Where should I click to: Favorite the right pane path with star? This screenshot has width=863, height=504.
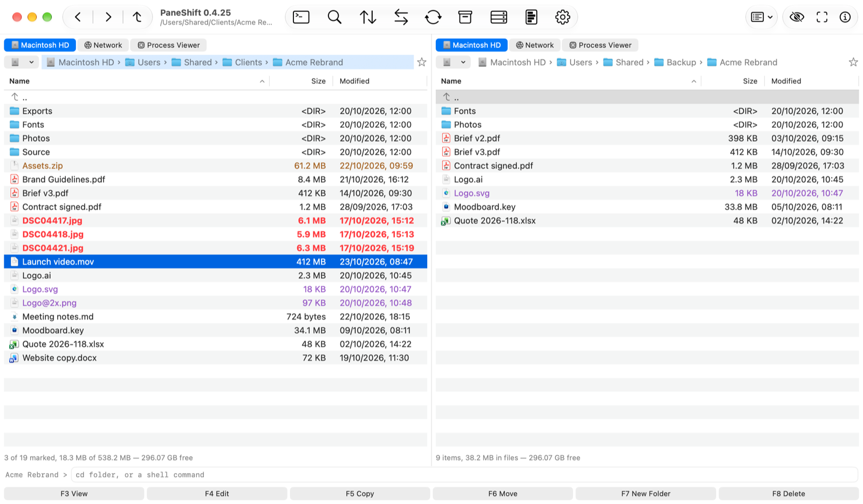click(853, 62)
